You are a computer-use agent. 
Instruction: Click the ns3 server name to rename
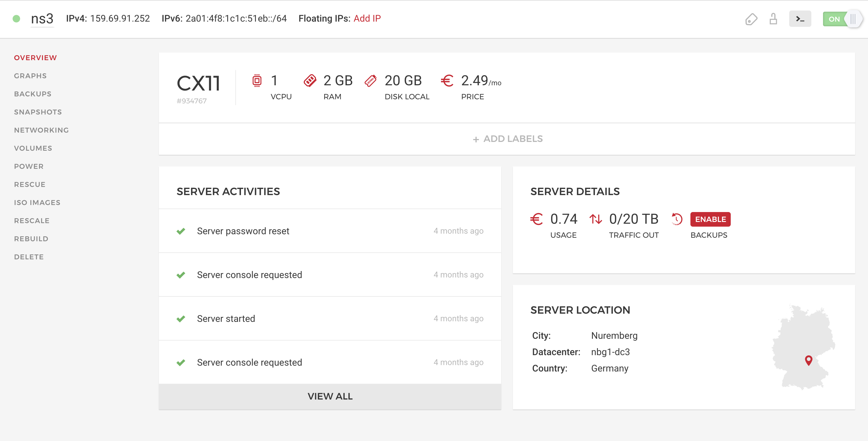pyautogui.click(x=42, y=18)
